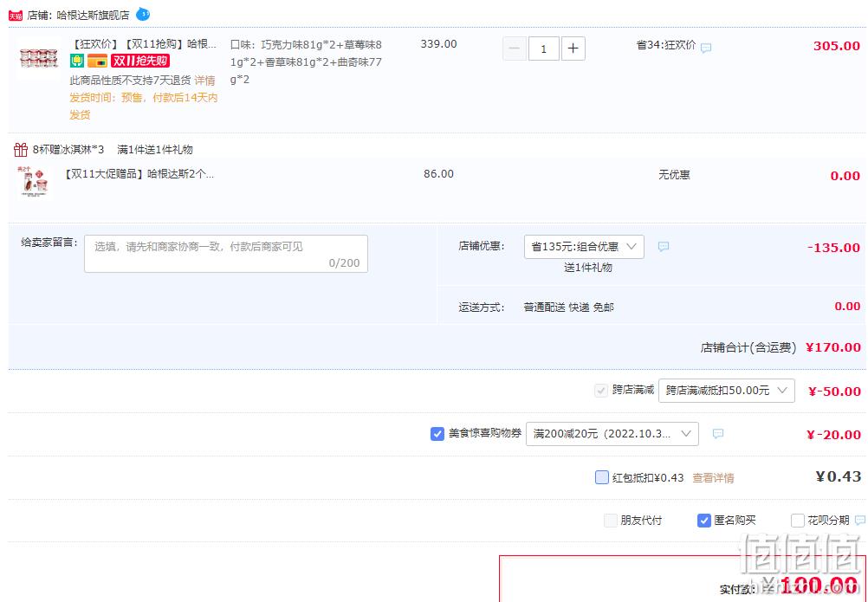Click the gift row amount 0.00
Screen dimensions: 868x602
(x=845, y=176)
